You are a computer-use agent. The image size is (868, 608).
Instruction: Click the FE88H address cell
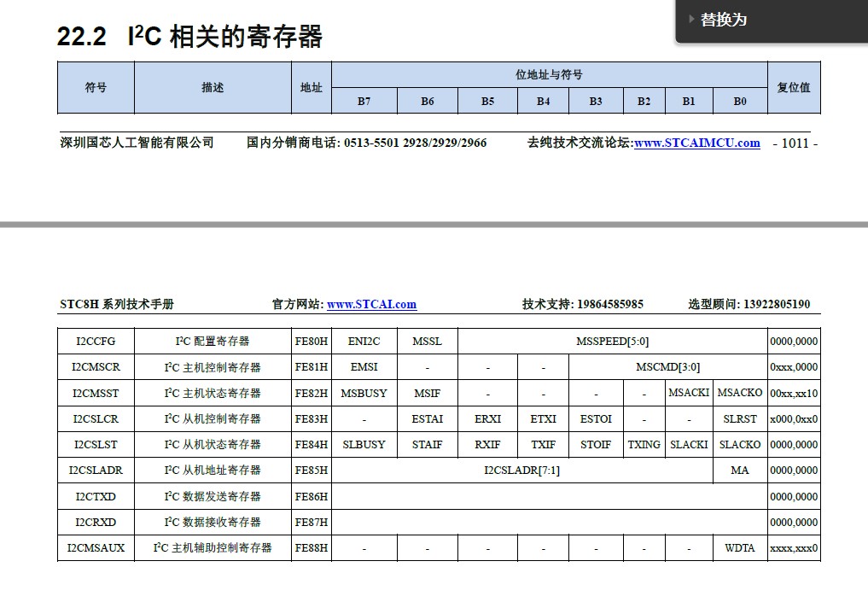312,547
